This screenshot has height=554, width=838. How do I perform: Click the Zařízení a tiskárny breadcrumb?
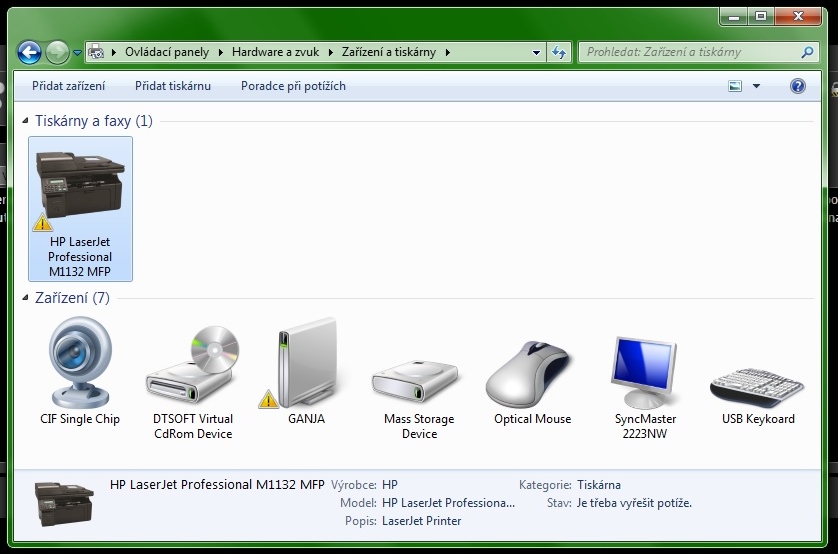(389, 52)
